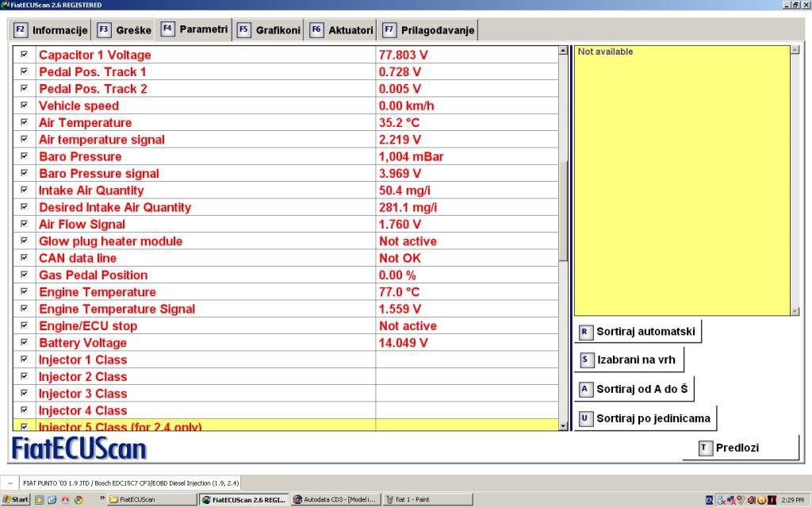Open the Informacije tab
The image size is (812, 508).
pyautogui.click(x=50, y=30)
